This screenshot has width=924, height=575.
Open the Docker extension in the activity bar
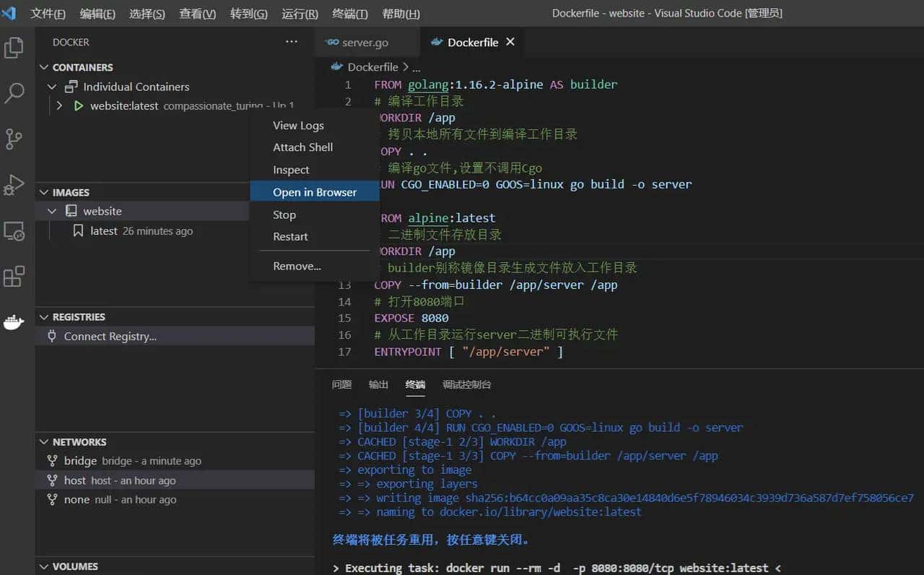pos(14,322)
